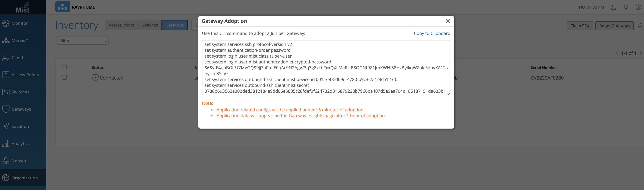The height and width of the screenshot is (190, 644).
Task: Click the lightbulb icon in header
Action: (626, 7)
